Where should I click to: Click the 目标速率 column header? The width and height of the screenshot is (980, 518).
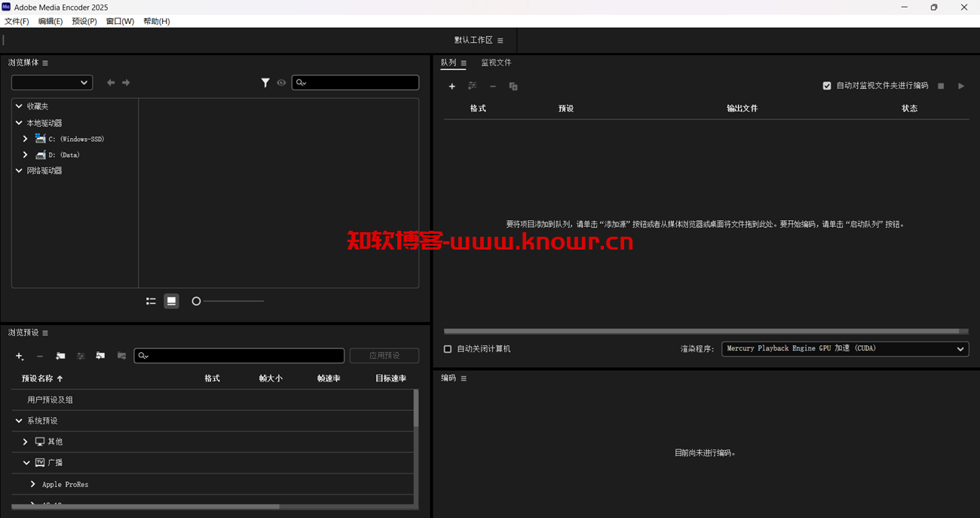[x=390, y=379]
